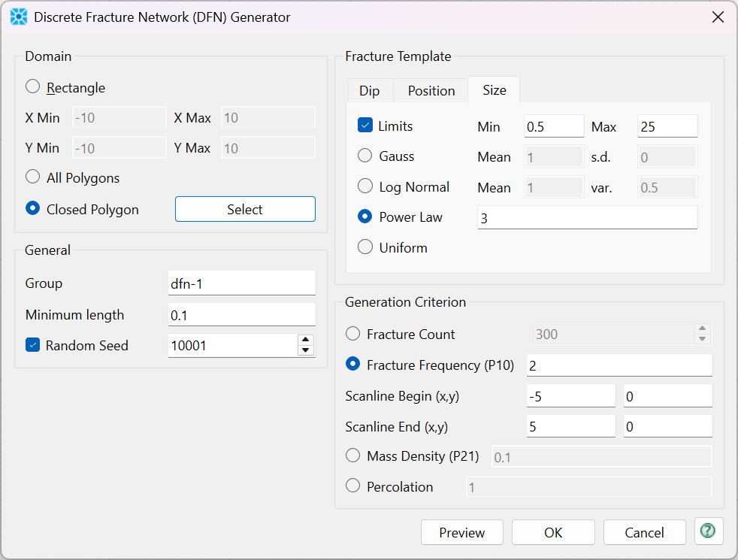Click the Minimum length input field
The height and width of the screenshot is (560, 738).
click(241, 315)
